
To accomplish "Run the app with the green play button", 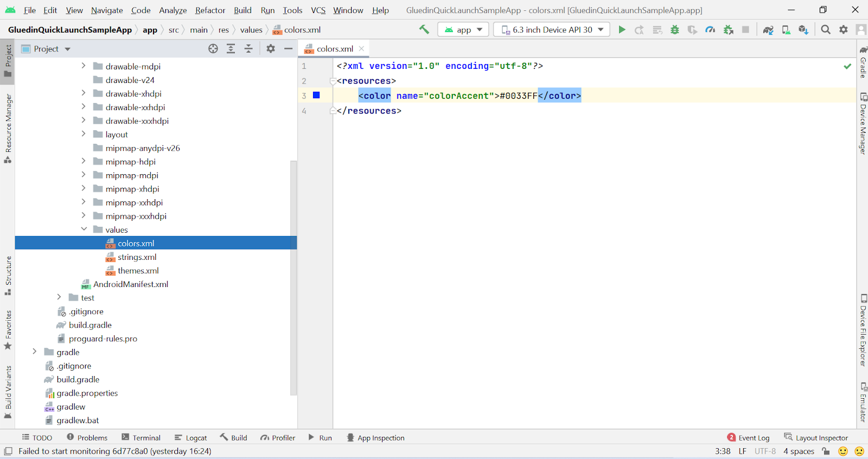I will coord(622,29).
